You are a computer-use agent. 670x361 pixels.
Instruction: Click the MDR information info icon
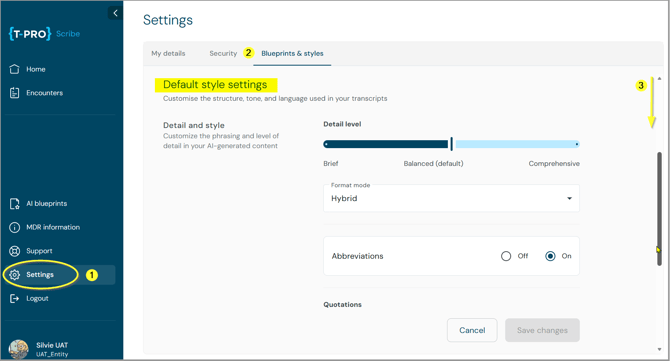pos(15,227)
